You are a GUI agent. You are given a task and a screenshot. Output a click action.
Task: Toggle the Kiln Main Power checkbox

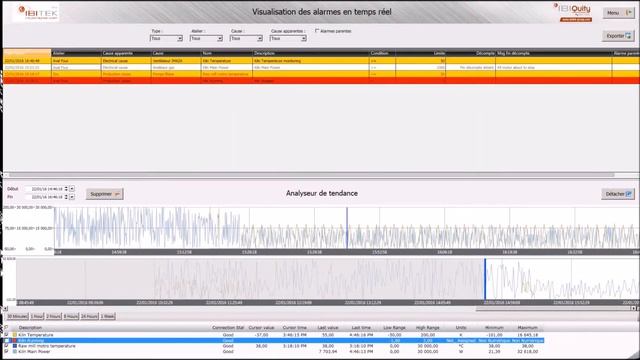[7, 351]
